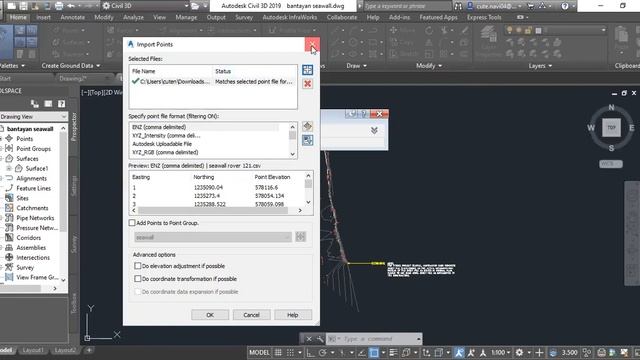Select Surfaces in Toolspace tree
The height and width of the screenshot is (360, 640).
[x=27, y=158]
